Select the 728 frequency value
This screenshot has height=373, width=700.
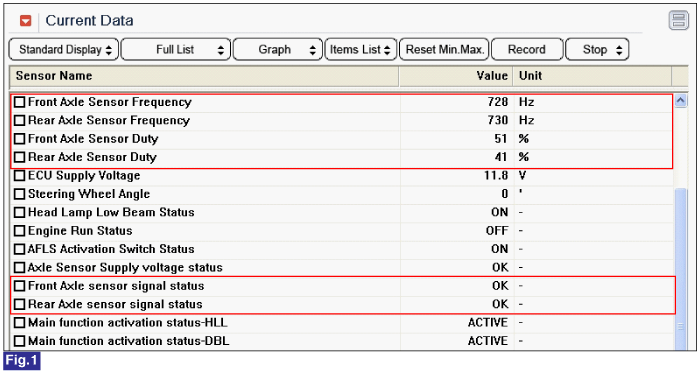pos(498,102)
